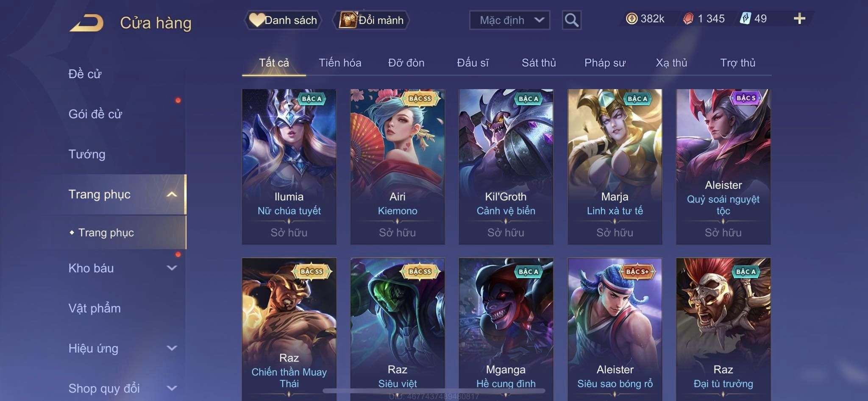Open Đổi mảnh fragment exchange

(372, 20)
